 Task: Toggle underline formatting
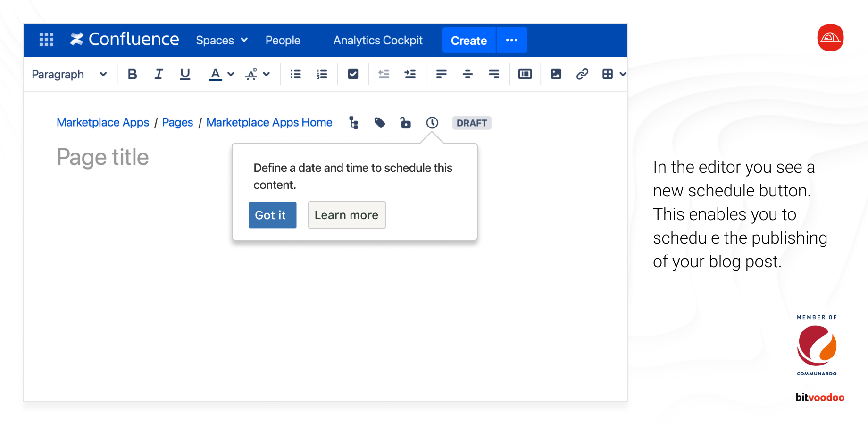pyautogui.click(x=185, y=74)
